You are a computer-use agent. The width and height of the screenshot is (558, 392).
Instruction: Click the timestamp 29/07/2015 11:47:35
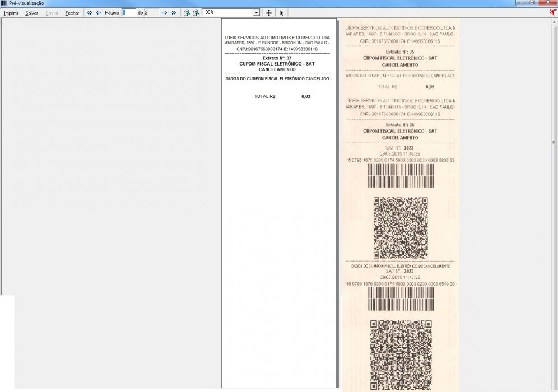pyautogui.click(x=400, y=277)
